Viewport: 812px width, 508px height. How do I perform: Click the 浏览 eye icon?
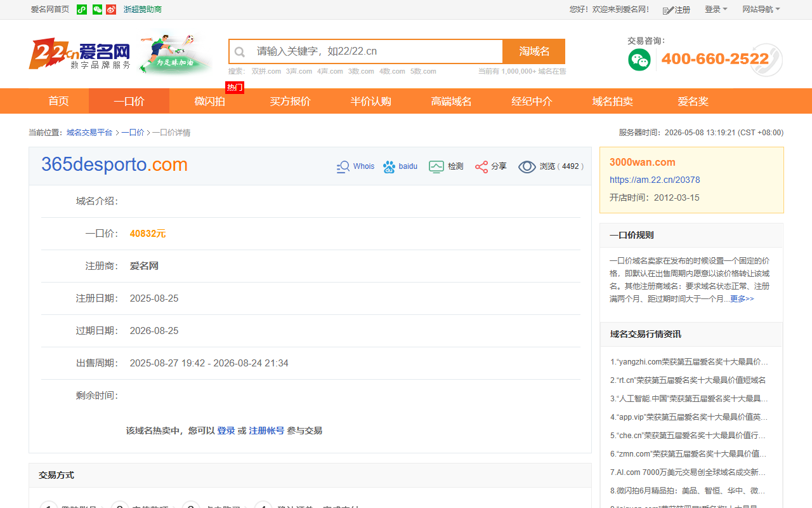pyautogui.click(x=527, y=166)
